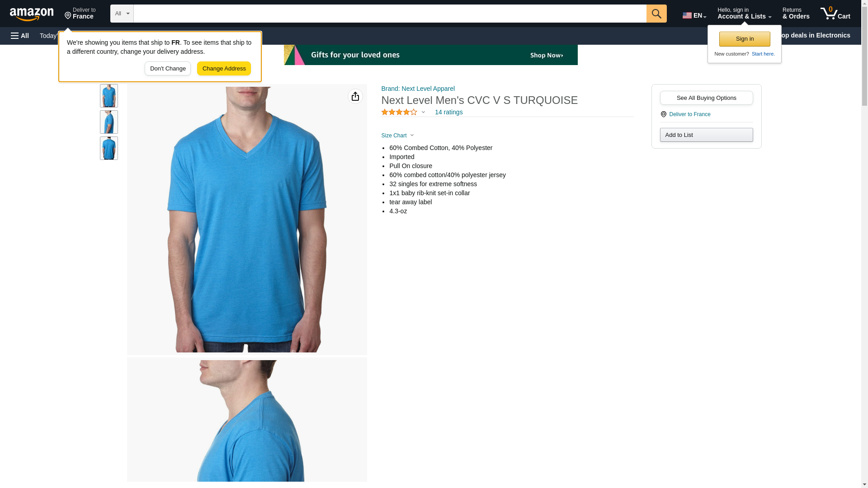Click the share icon on product image
This screenshot has height=488, width=868.
point(355,96)
